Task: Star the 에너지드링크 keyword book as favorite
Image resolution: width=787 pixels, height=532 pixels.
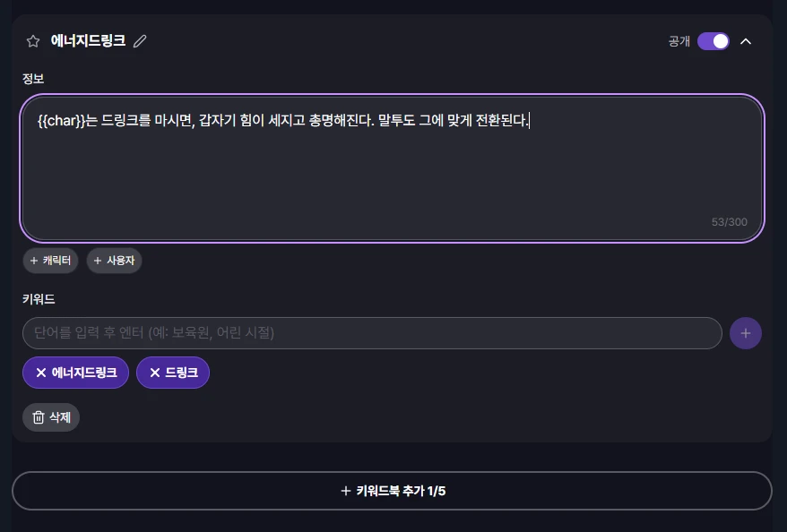Action: pos(33,41)
